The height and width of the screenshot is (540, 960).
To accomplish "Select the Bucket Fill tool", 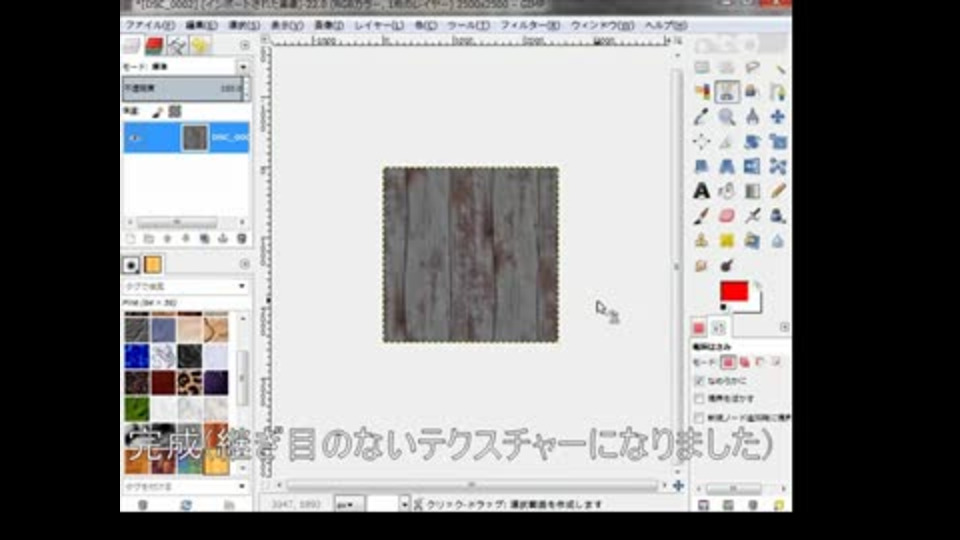I will [727, 191].
